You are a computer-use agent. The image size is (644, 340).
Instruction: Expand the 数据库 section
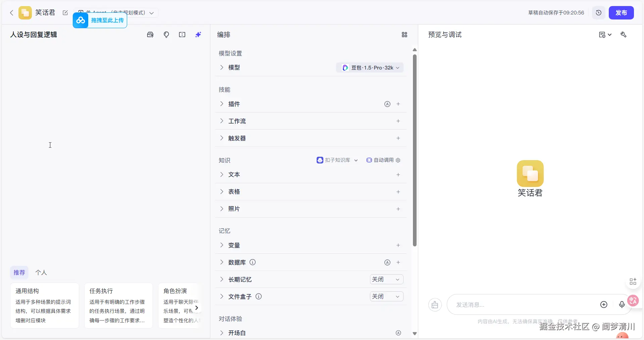pyautogui.click(x=222, y=262)
